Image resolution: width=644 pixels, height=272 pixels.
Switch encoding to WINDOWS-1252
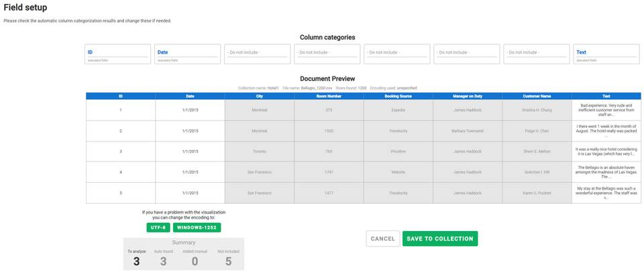point(197,228)
